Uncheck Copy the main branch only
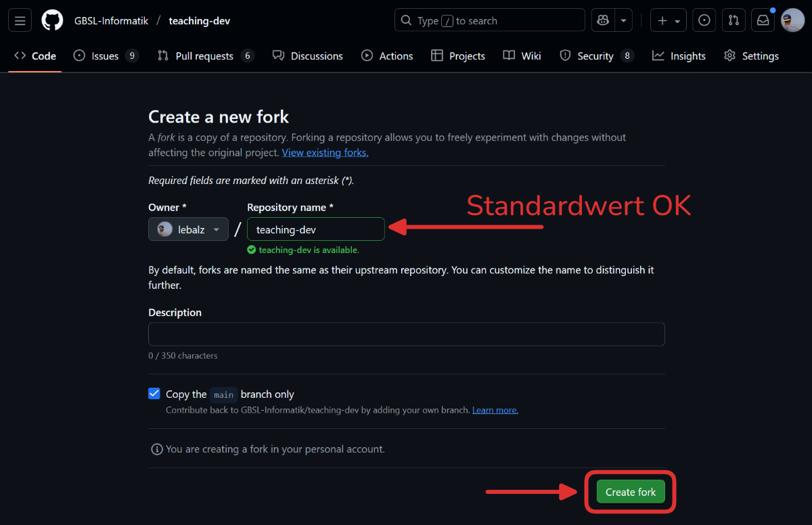The image size is (812, 525). point(154,394)
